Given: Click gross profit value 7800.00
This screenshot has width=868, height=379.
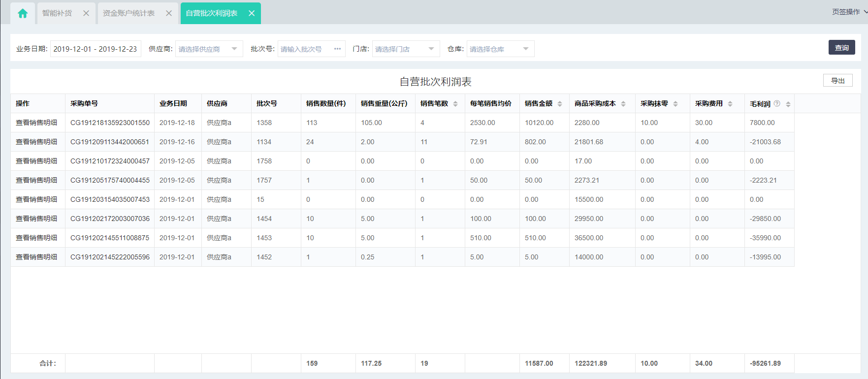Looking at the screenshot, I should point(762,123).
